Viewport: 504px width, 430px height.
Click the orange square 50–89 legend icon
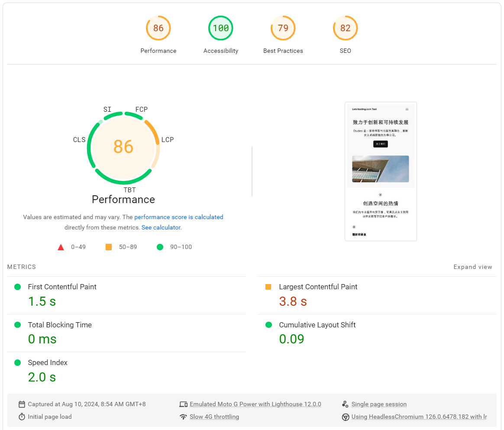[x=109, y=247]
